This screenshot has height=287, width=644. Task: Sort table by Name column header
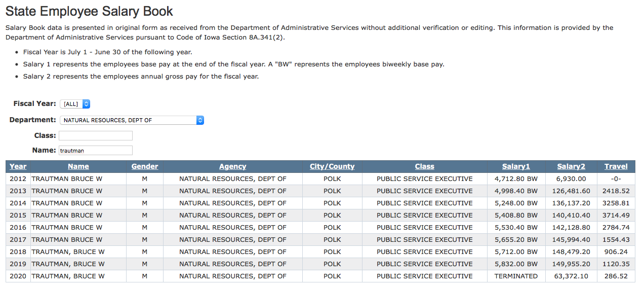(x=78, y=166)
